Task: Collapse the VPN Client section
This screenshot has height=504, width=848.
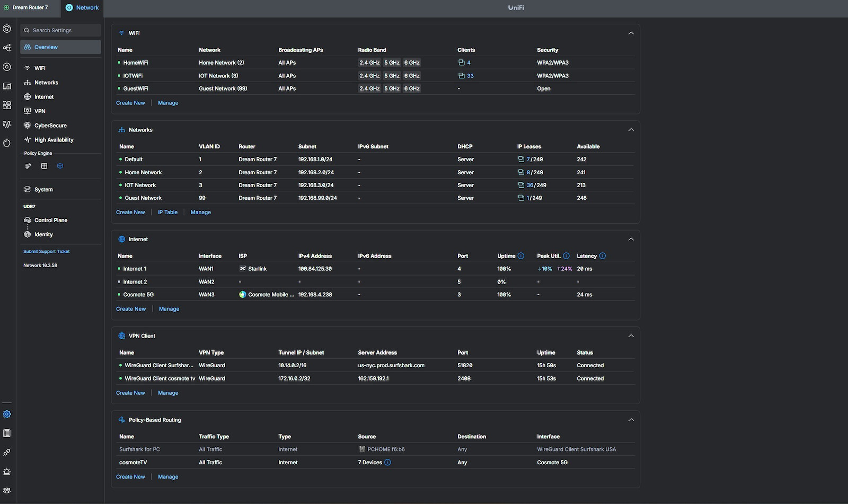Action: coord(631,336)
